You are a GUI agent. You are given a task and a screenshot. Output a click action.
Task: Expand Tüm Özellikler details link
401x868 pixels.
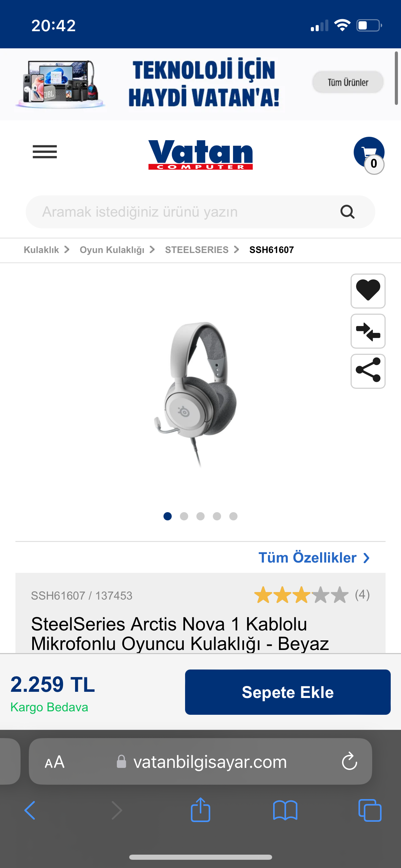[x=314, y=558]
